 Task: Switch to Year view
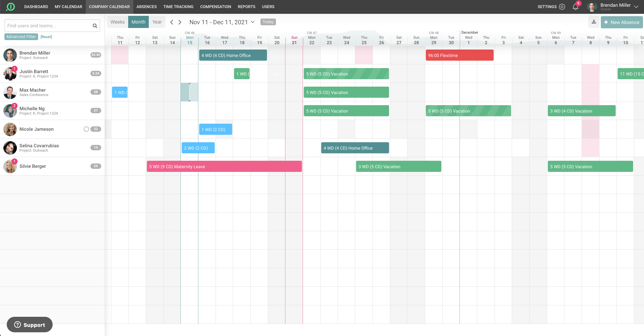coord(157,22)
